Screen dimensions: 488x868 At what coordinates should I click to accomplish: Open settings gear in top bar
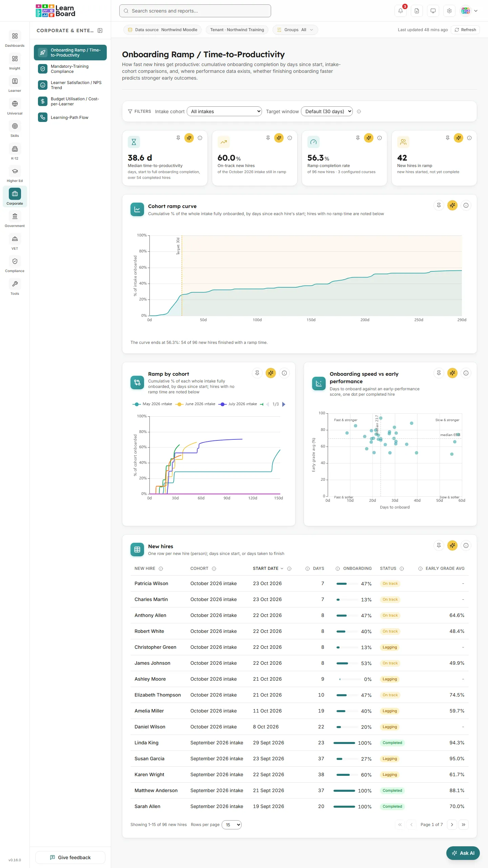point(449,11)
